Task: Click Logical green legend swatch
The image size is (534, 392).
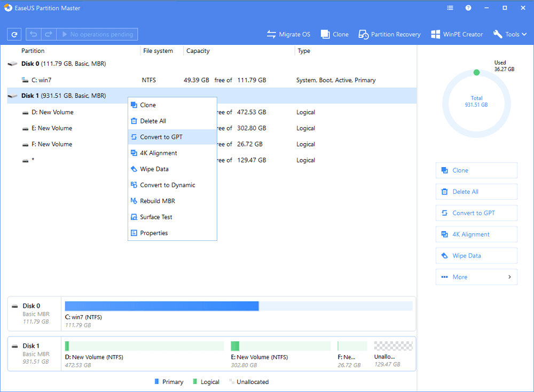Action: [195, 381]
